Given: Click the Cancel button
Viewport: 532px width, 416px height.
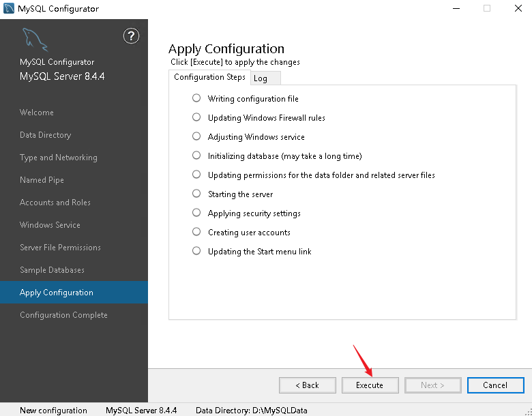Looking at the screenshot, I should (x=495, y=385).
